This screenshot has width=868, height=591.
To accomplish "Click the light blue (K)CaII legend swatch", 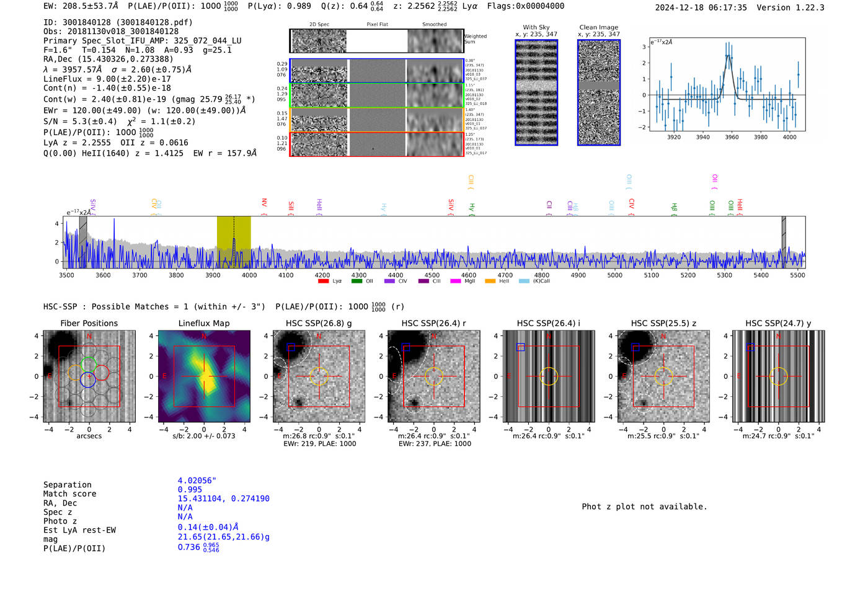I will pos(525,282).
